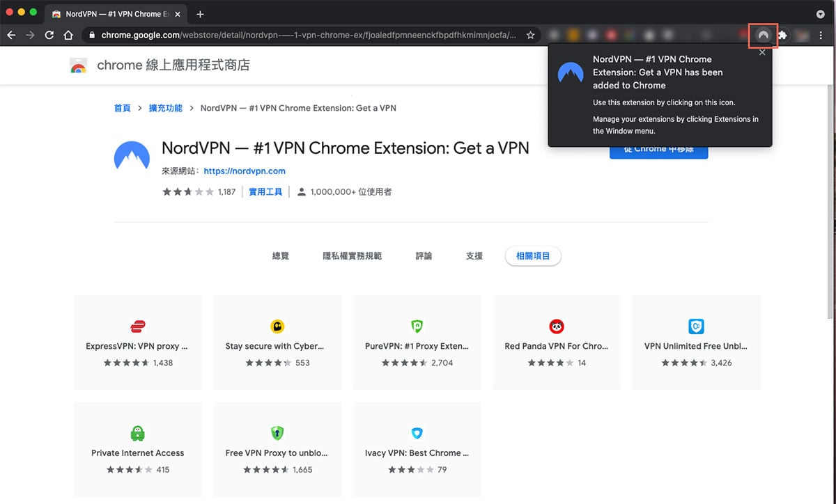The width and height of the screenshot is (836, 504).
Task: Close the NordVPN browser tab
Action: [177, 14]
